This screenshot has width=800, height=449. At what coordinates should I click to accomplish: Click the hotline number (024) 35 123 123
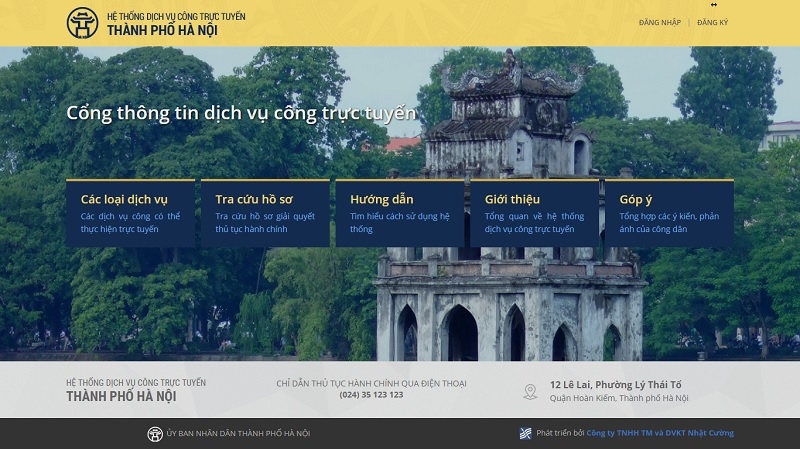(x=371, y=395)
